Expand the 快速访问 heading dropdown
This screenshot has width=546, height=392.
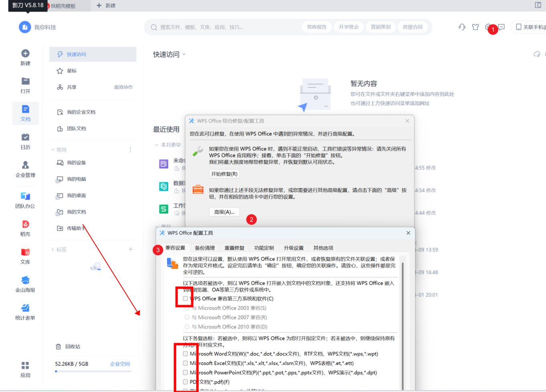(x=184, y=54)
